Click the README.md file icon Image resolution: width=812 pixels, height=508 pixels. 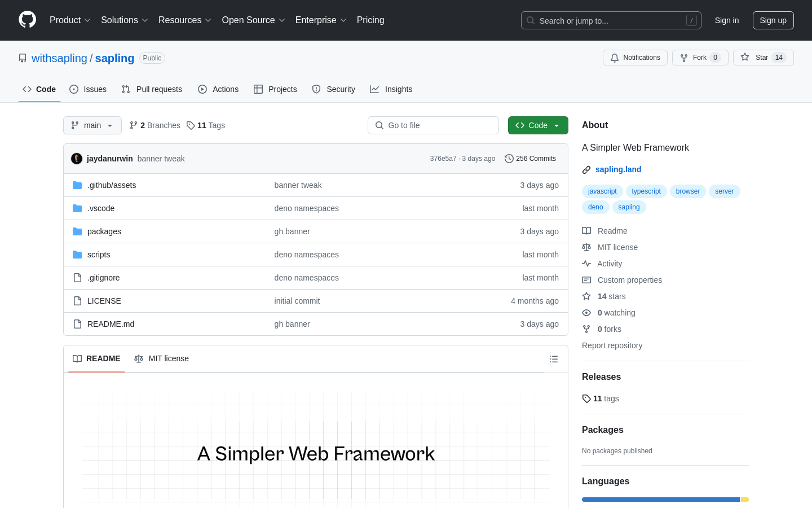point(77,324)
